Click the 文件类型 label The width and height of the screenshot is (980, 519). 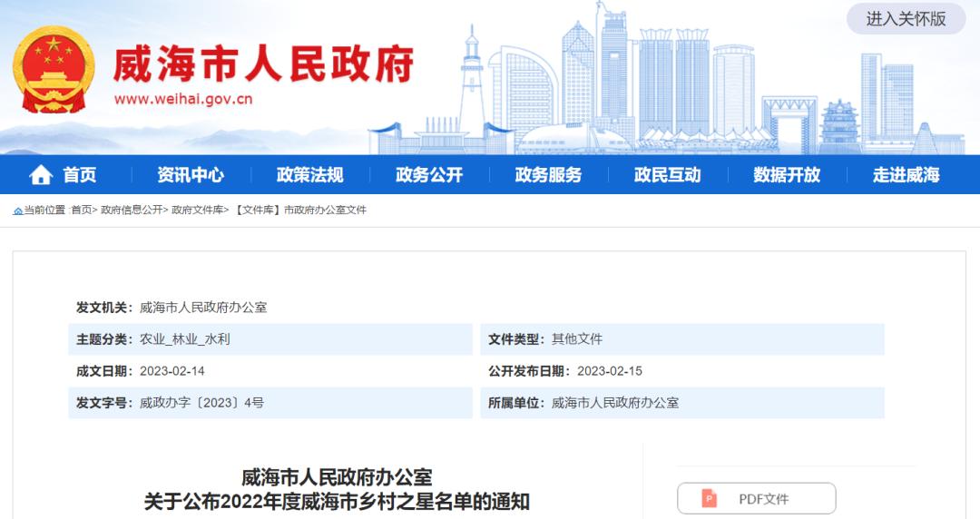[516, 339]
